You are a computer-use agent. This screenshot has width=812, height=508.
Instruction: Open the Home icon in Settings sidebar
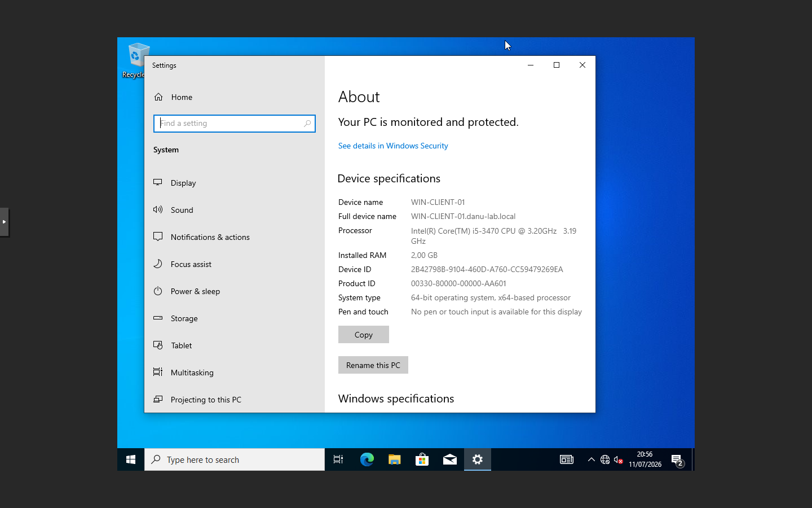click(158, 97)
